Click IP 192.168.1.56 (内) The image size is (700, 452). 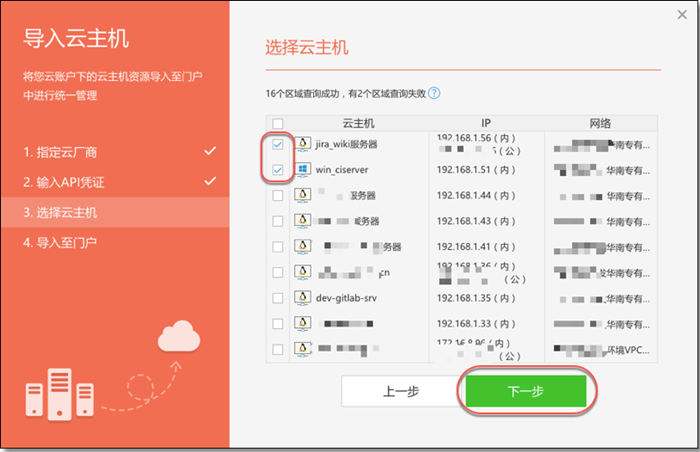(x=476, y=138)
